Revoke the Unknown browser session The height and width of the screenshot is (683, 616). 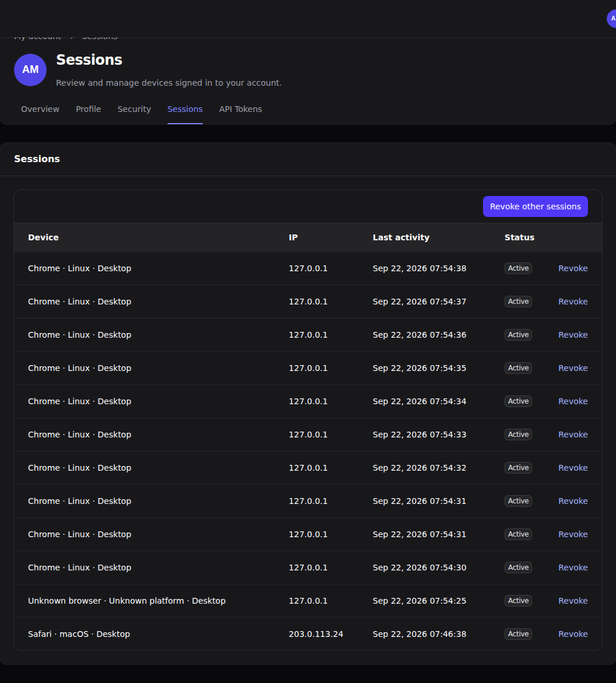tap(573, 601)
